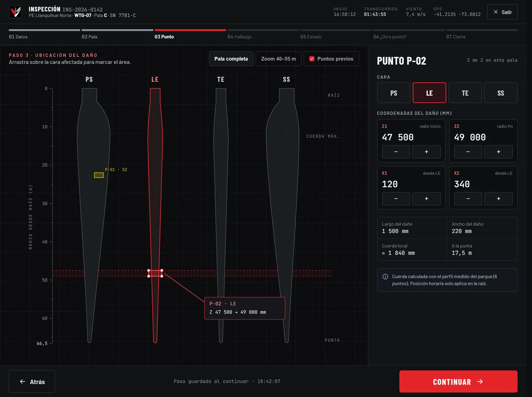Click the info icon beside the Cuerda calculada note
The height and width of the screenshot is (397, 532).
point(385,277)
